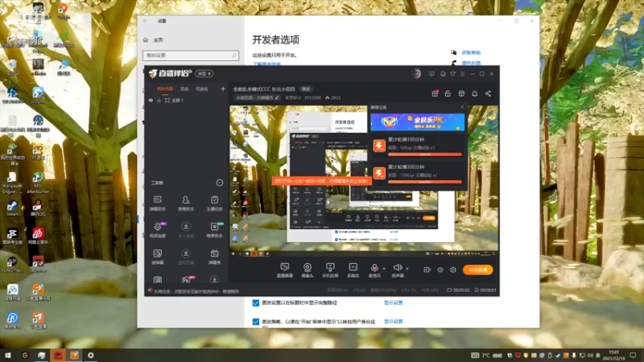Image resolution: width=644 pixels, height=362 pixels.
Task: Open the 弹幕助手 tool in the toolbox
Action: pos(157,203)
